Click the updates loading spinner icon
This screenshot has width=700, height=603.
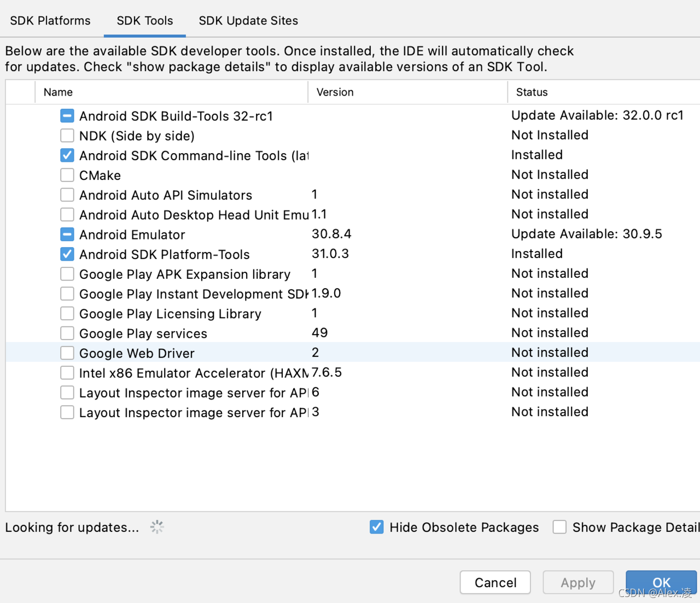pos(157,527)
